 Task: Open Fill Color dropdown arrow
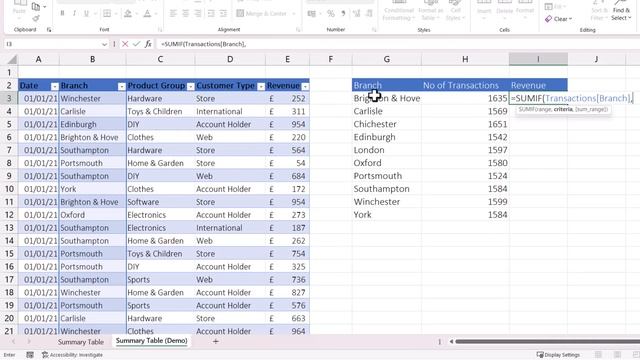(x=137, y=14)
